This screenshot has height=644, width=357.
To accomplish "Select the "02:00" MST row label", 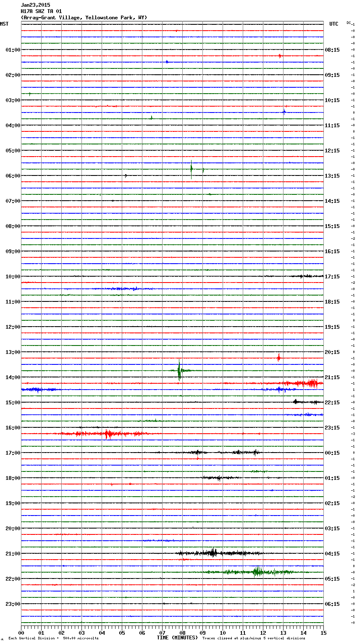I will 13,75.
